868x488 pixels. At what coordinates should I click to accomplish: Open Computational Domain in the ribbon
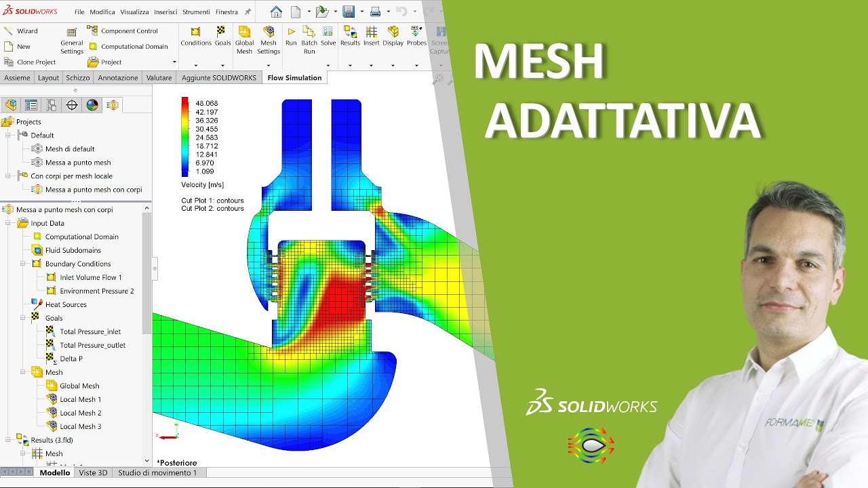point(127,47)
